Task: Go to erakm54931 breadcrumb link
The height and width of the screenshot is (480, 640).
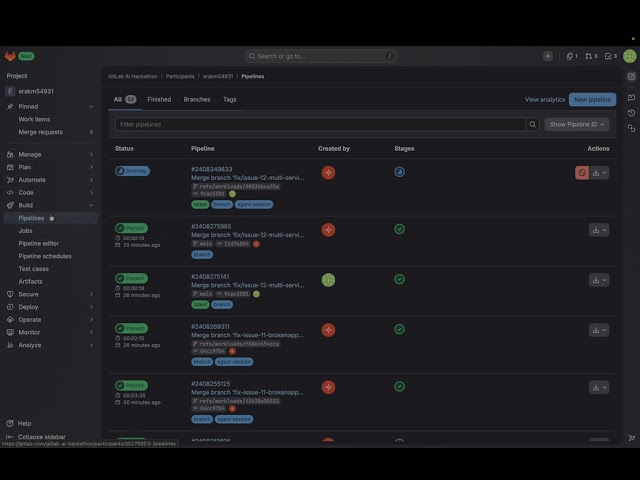Action: pyautogui.click(x=218, y=76)
